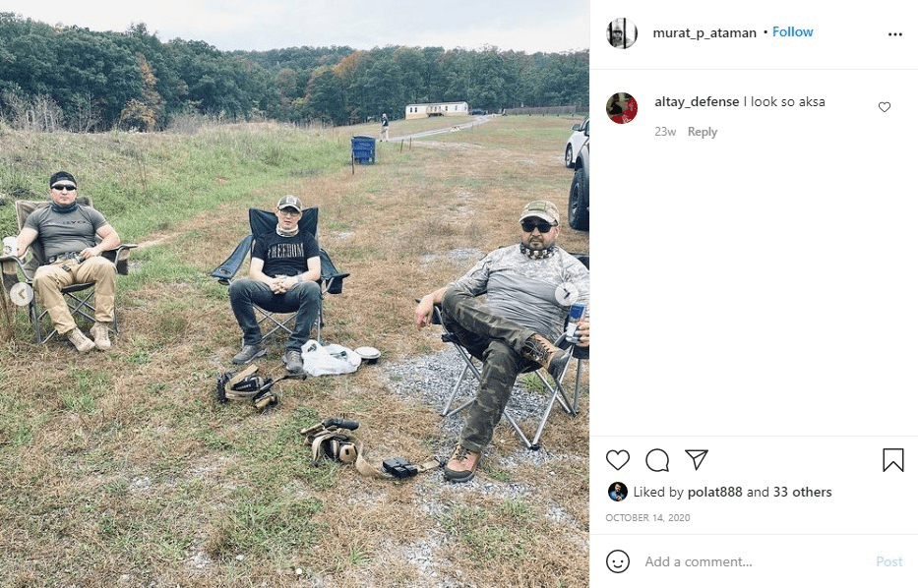This screenshot has width=918, height=588.
Task: Reply to altay_defense's comment
Action: click(x=702, y=132)
